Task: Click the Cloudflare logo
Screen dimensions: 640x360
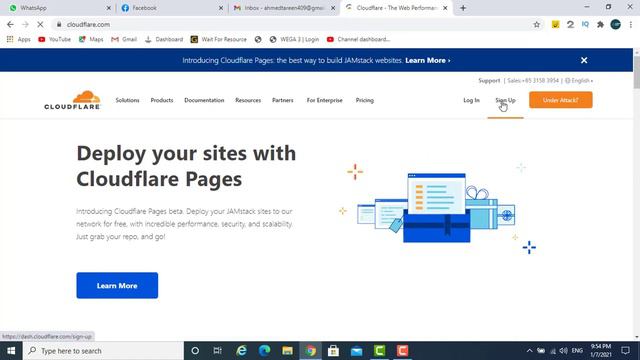Action: (x=72, y=100)
